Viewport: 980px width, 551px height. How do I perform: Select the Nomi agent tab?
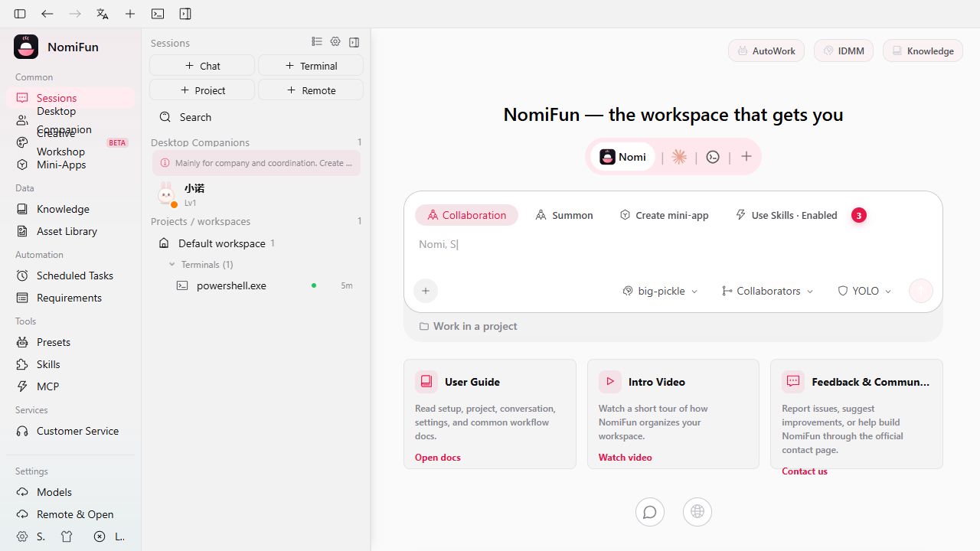click(x=622, y=157)
